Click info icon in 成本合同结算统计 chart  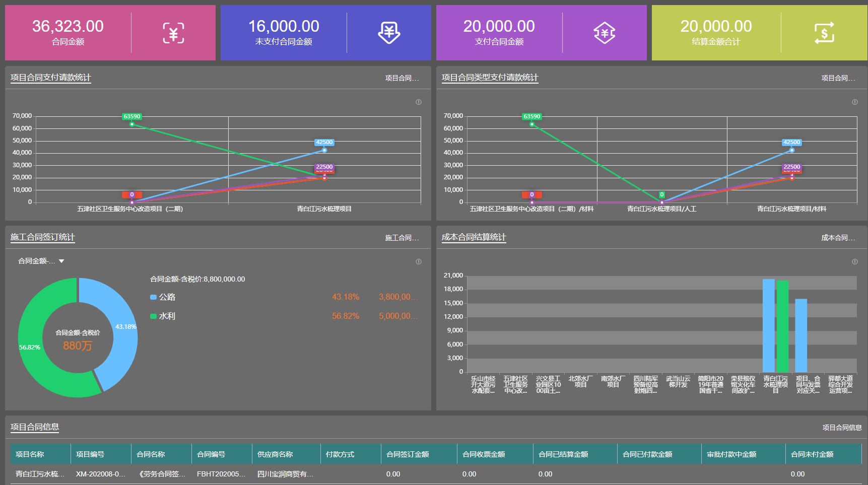(x=854, y=262)
